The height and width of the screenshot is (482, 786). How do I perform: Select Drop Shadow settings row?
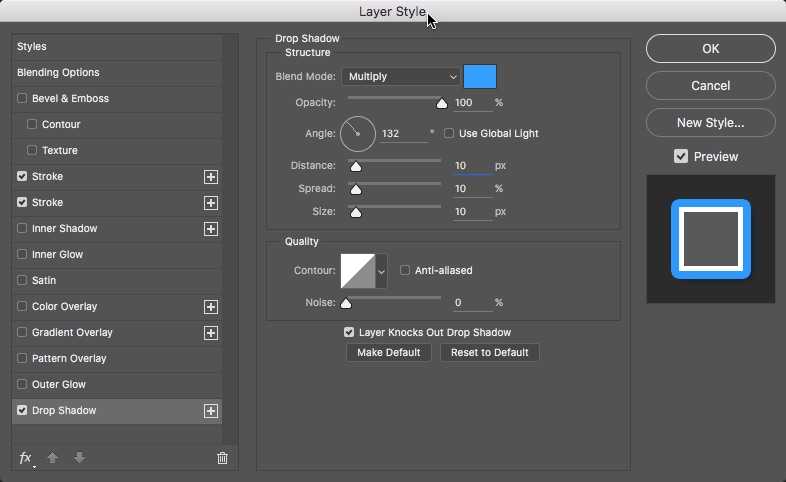coord(117,411)
